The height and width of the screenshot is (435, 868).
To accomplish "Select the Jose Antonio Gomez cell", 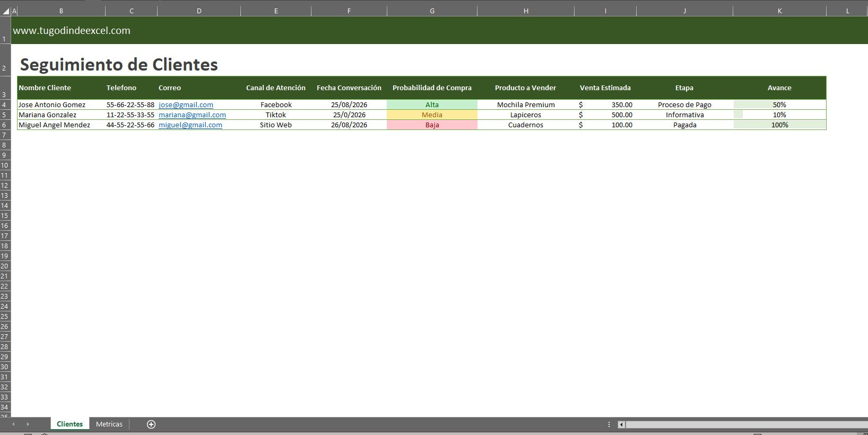I will 61,105.
